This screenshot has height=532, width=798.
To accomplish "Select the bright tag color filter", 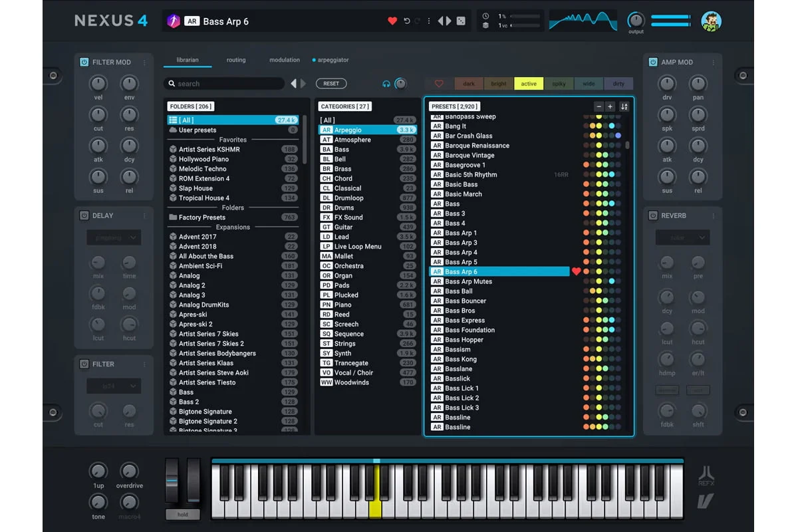I will pos(499,84).
